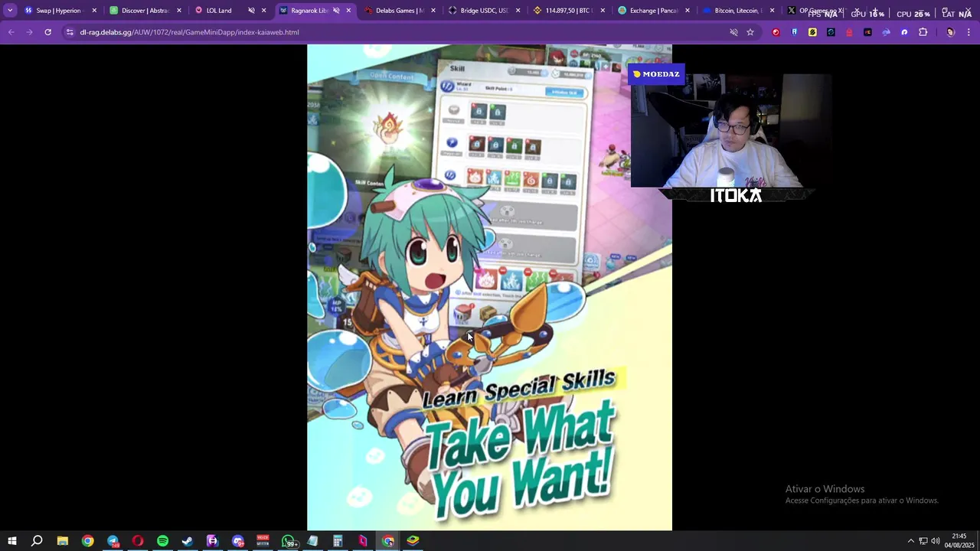Open Discord from taskbar
The height and width of the screenshot is (551, 980).
tap(238, 541)
